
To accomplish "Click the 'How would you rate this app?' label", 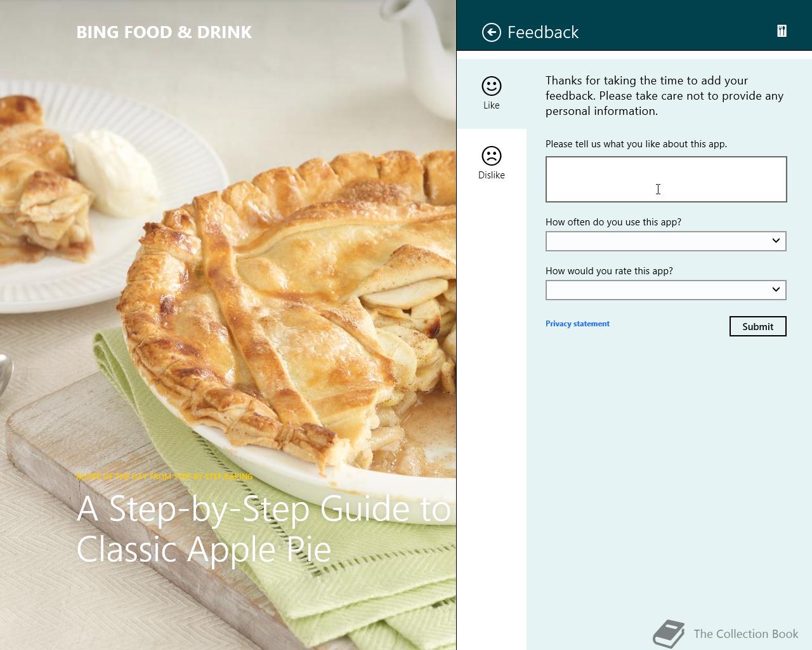I will click(609, 271).
